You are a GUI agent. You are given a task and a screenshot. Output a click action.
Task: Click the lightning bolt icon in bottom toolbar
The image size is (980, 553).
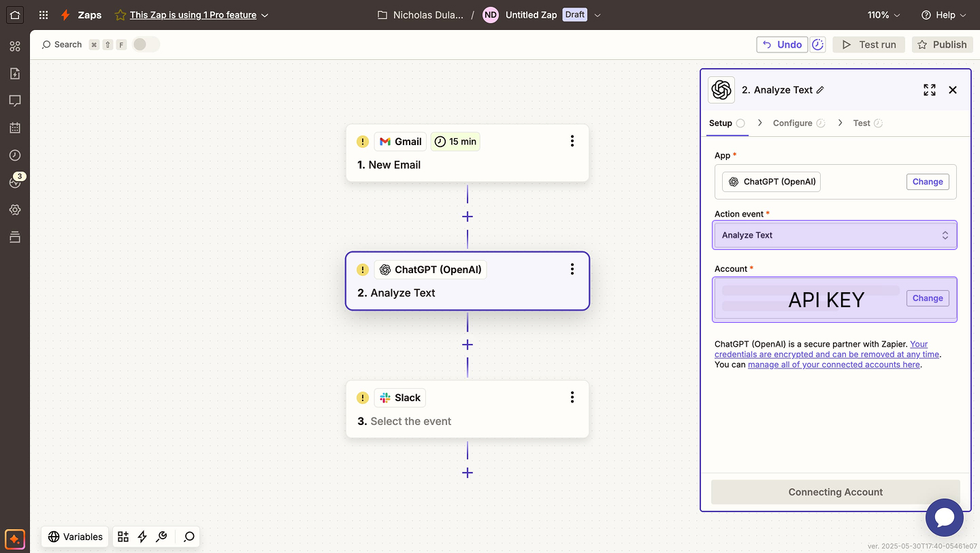pos(142,537)
